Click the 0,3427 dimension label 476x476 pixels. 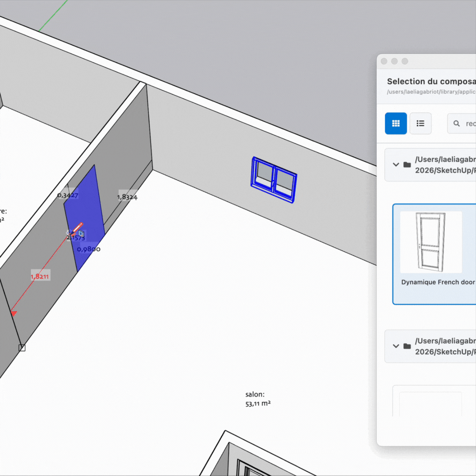click(x=68, y=195)
